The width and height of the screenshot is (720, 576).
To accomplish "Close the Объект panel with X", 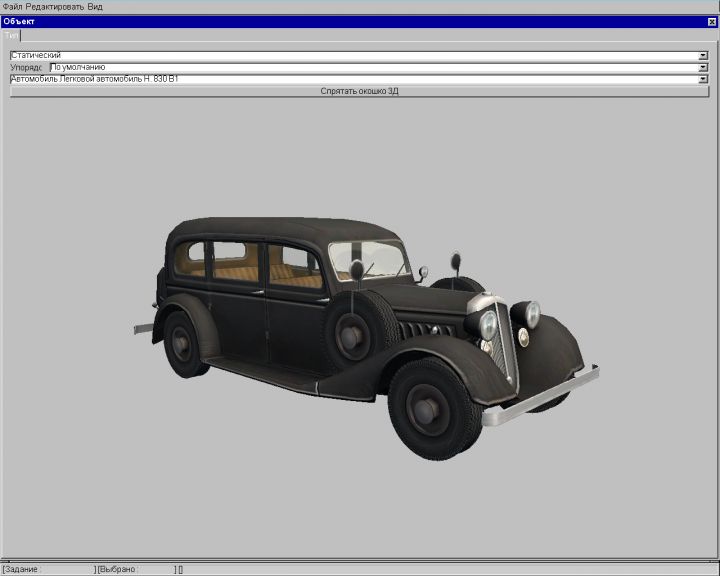I will [711, 21].
